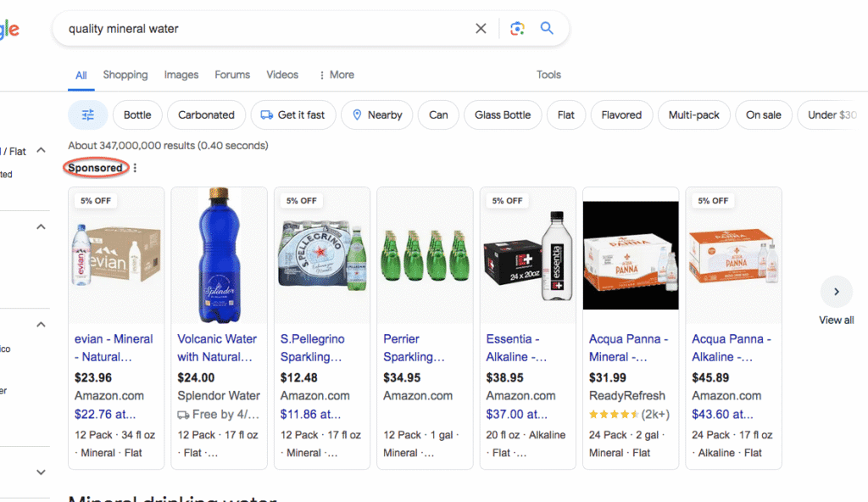Click the magnifying glass search icon
This screenshot has height=502, width=868.
click(x=547, y=29)
